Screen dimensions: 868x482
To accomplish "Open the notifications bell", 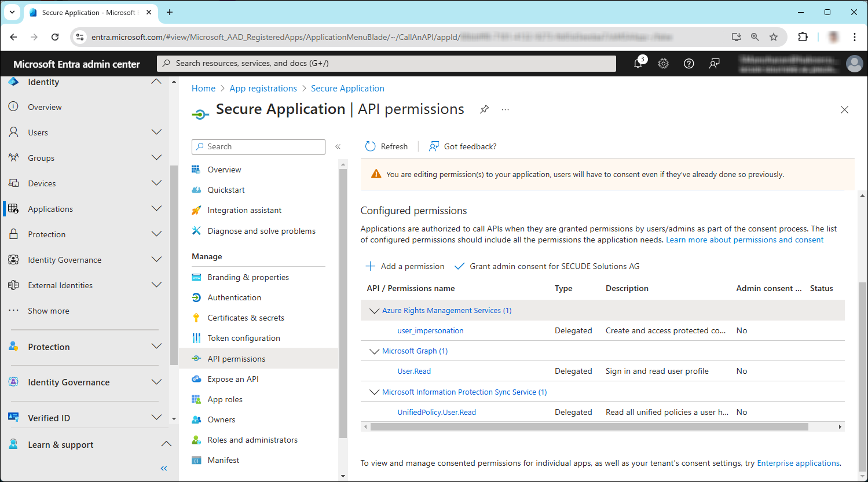I will [x=638, y=64].
